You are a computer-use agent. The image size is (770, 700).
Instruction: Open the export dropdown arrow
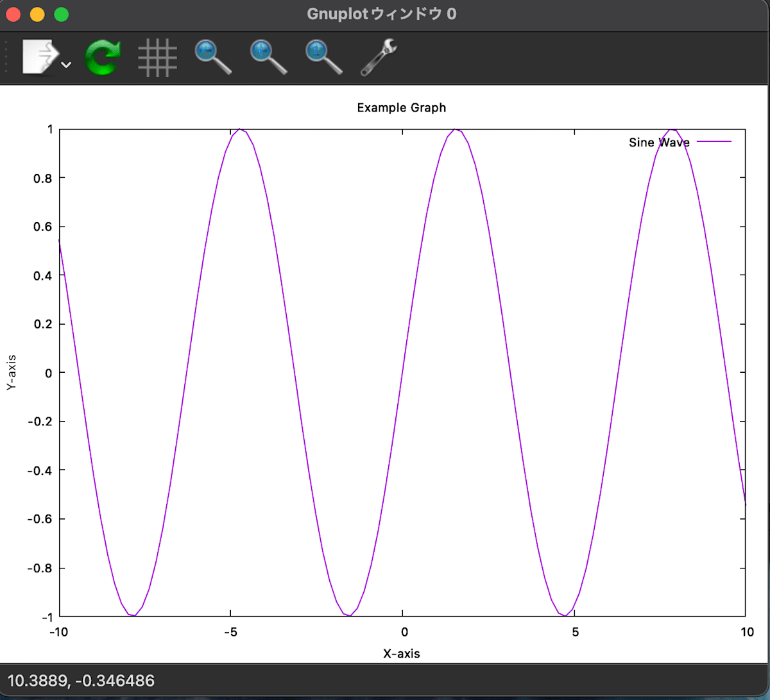[66, 64]
